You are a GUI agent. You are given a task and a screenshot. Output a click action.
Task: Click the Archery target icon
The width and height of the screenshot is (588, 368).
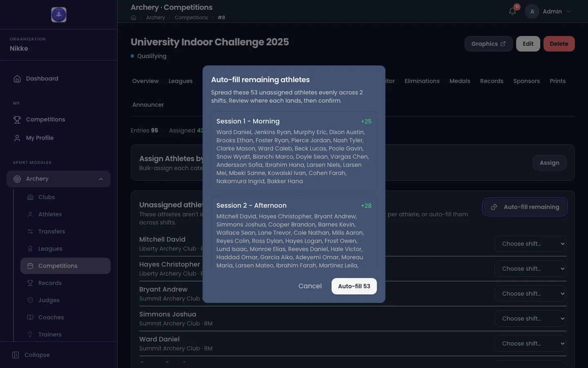pos(17,179)
